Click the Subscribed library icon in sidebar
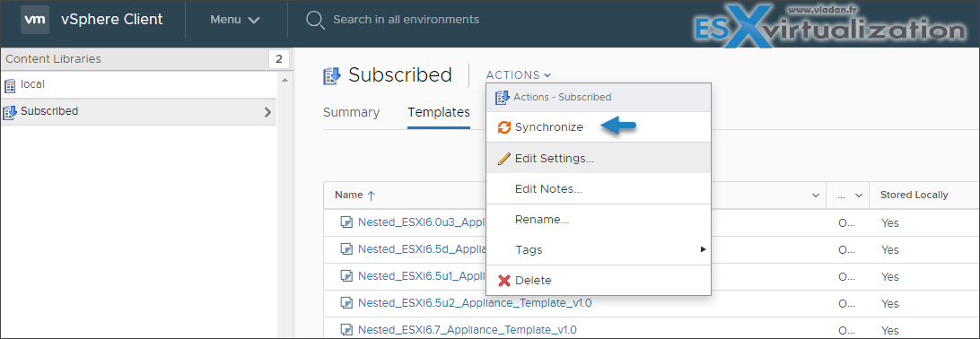The height and width of the screenshot is (339, 980). (10, 112)
